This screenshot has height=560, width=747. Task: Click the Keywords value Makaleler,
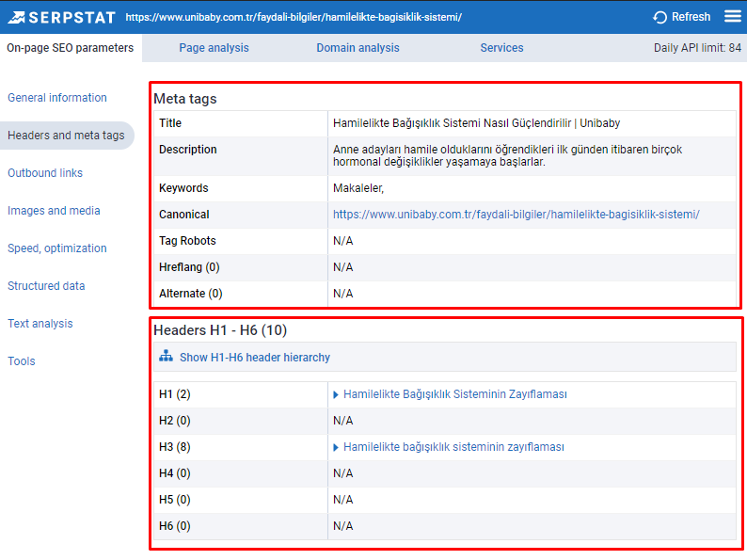click(x=358, y=188)
